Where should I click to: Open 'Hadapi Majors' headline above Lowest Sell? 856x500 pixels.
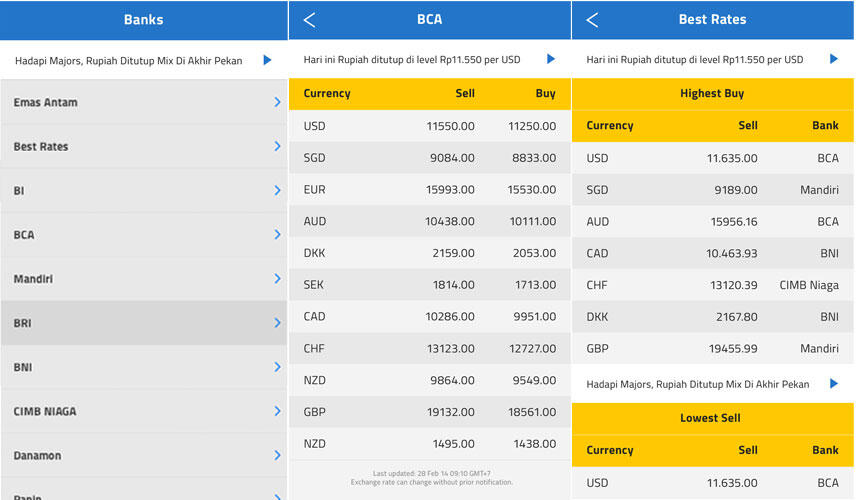pyautogui.click(x=698, y=384)
